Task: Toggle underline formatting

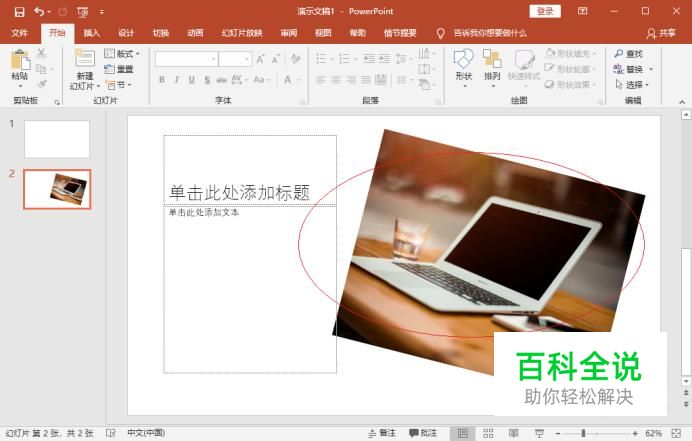Action: click(192, 80)
